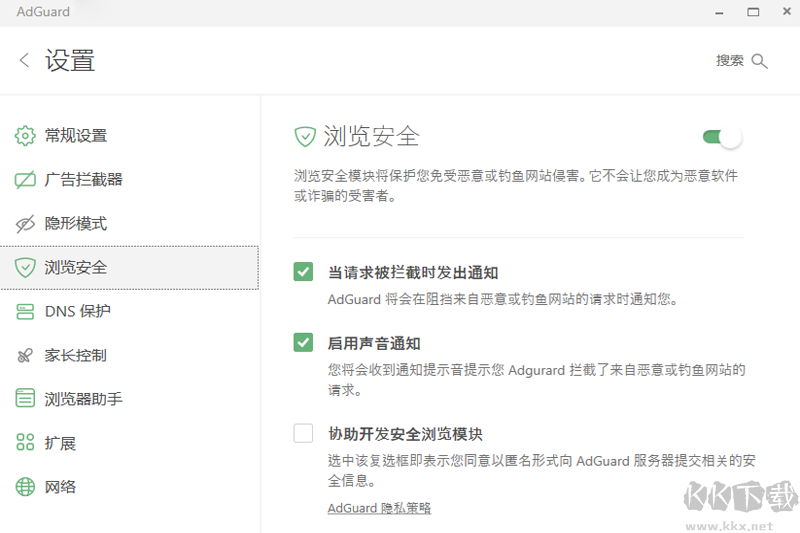Check 协助开发安全浏览模块 checkbox
This screenshot has height=533, width=800.
pyautogui.click(x=303, y=433)
